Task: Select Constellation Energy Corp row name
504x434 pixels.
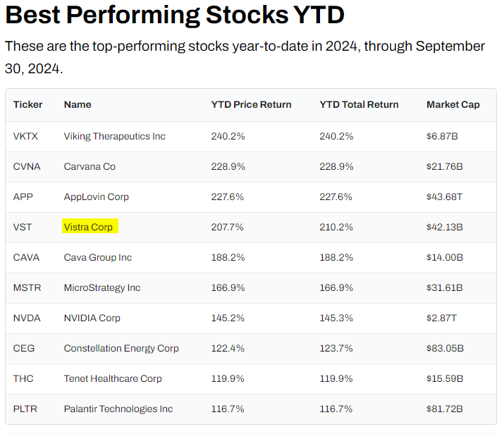Action: (121, 348)
